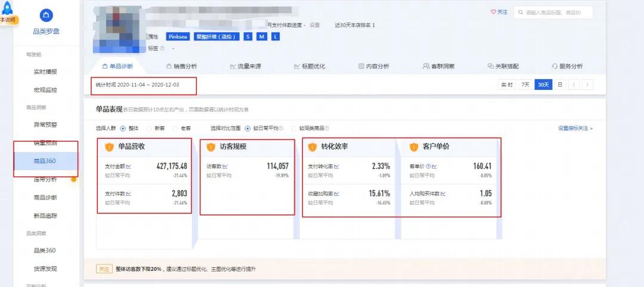Open 异常预警 in the sidebar
Screen dimensions: 644x287
45,125
